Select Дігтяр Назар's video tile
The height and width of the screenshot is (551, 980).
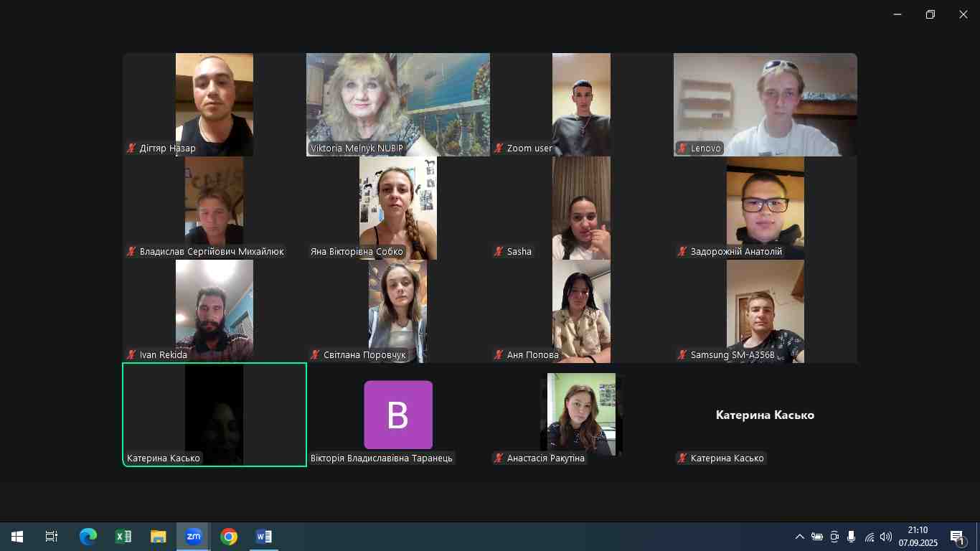pyautogui.click(x=215, y=105)
